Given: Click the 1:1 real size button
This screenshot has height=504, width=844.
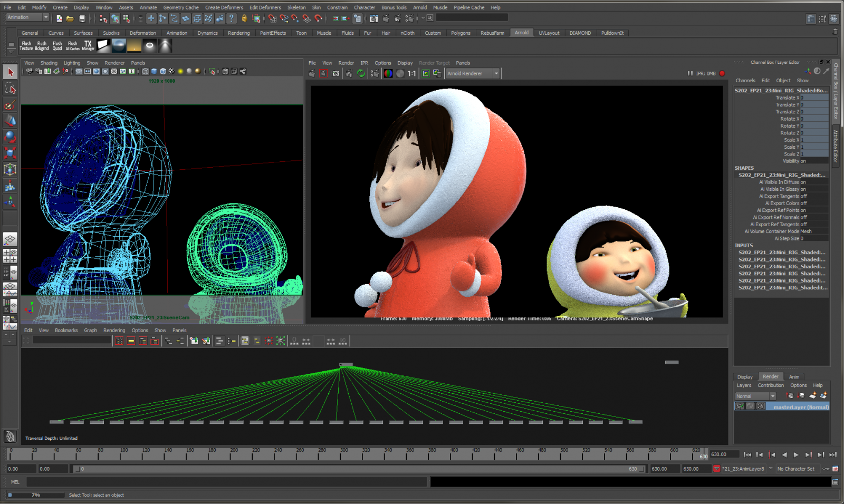Looking at the screenshot, I should click(x=412, y=73).
